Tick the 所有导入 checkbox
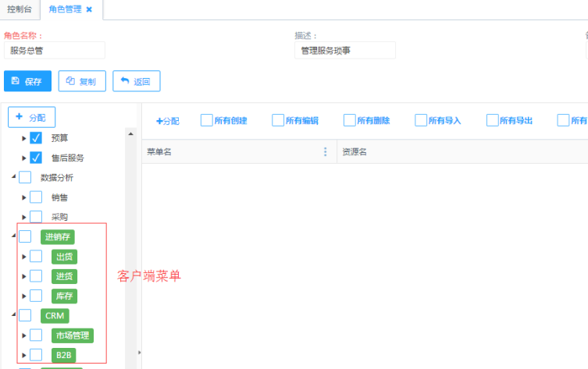This screenshot has height=369, width=588. pyautogui.click(x=421, y=120)
